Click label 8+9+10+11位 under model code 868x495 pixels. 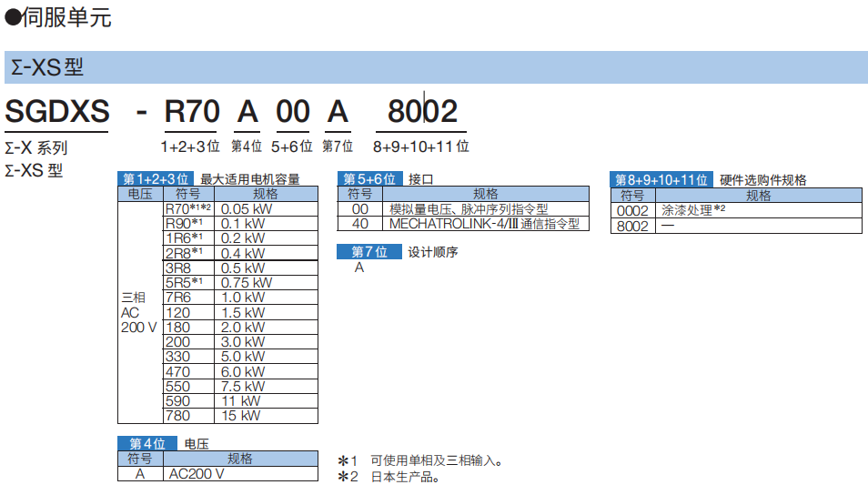(x=420, y=146)
